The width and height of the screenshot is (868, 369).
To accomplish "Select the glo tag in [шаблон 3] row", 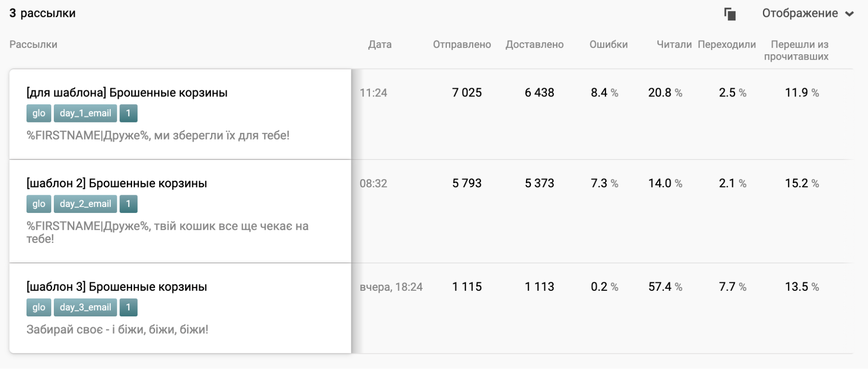I will (x=39, y=307).
